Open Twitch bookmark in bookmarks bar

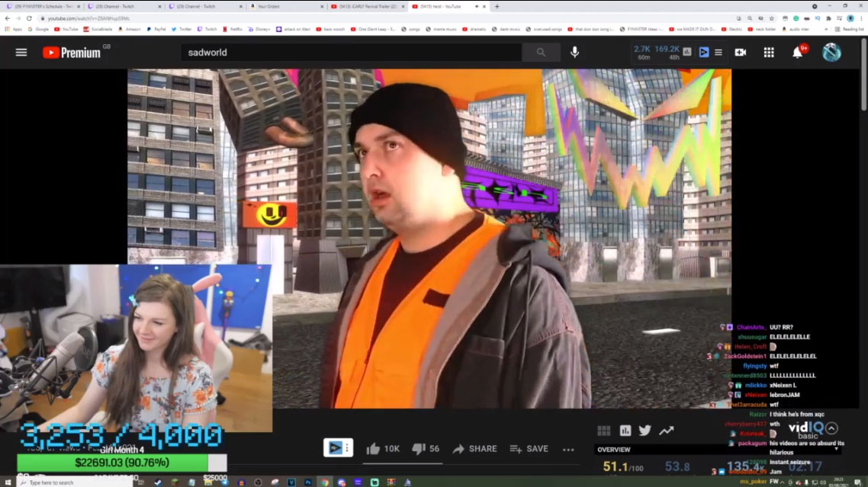tap(207, 29)
